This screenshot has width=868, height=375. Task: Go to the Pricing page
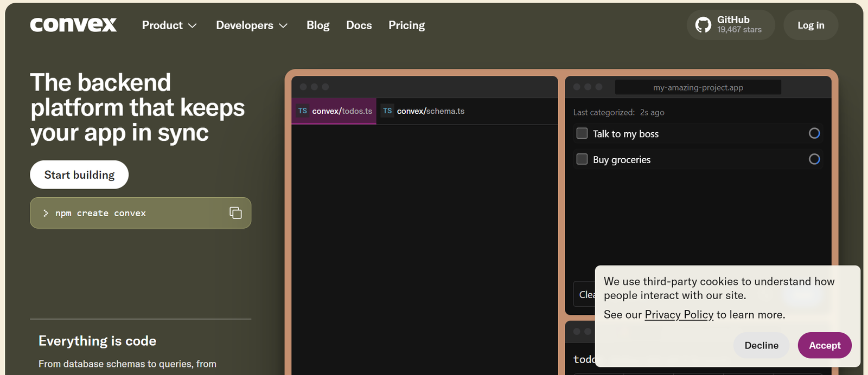click(406, 25)
